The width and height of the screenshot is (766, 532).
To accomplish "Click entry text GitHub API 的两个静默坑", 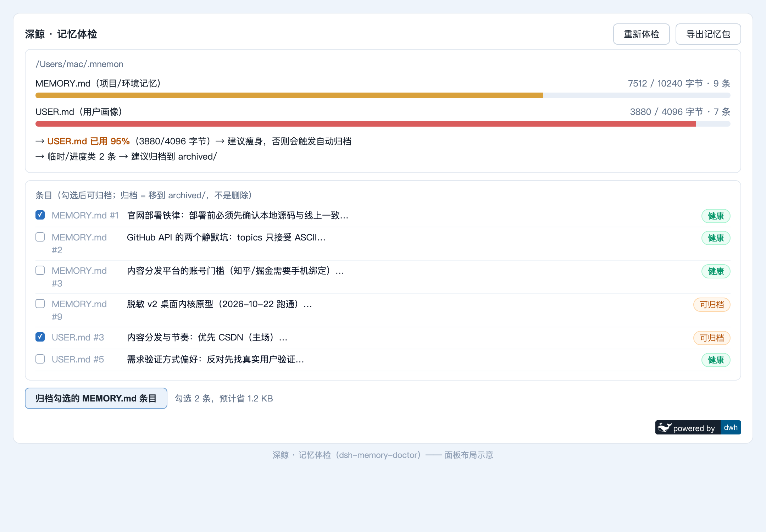I will coord(226,237).
